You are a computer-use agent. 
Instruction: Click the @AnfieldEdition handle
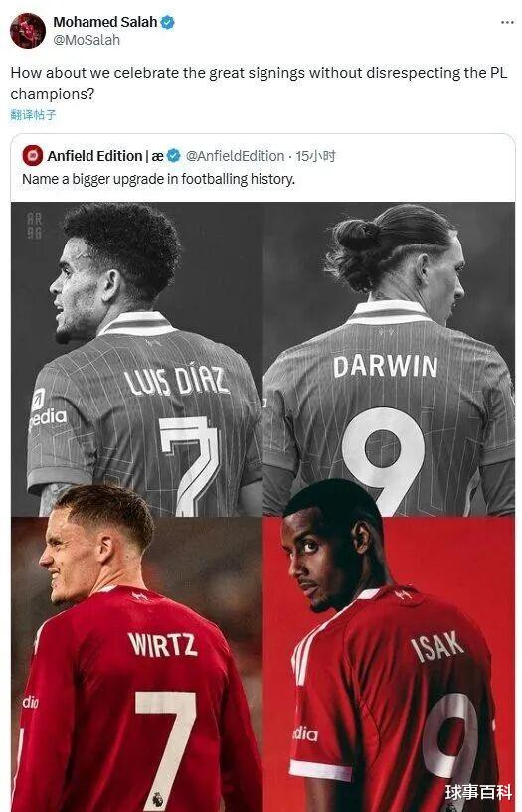pos(235,156)
